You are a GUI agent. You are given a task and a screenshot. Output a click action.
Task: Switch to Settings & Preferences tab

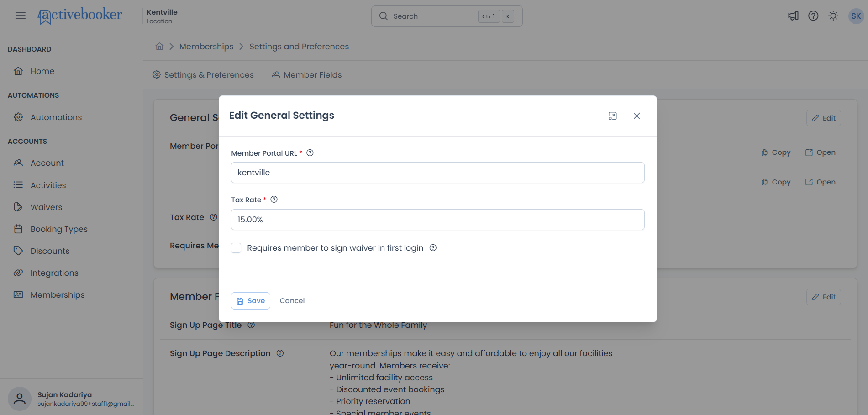pos(203,75)
